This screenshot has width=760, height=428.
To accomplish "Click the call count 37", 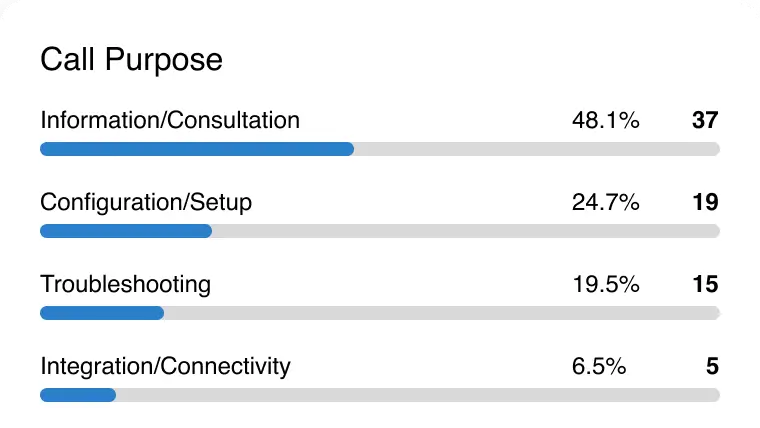I will [705, 121].
